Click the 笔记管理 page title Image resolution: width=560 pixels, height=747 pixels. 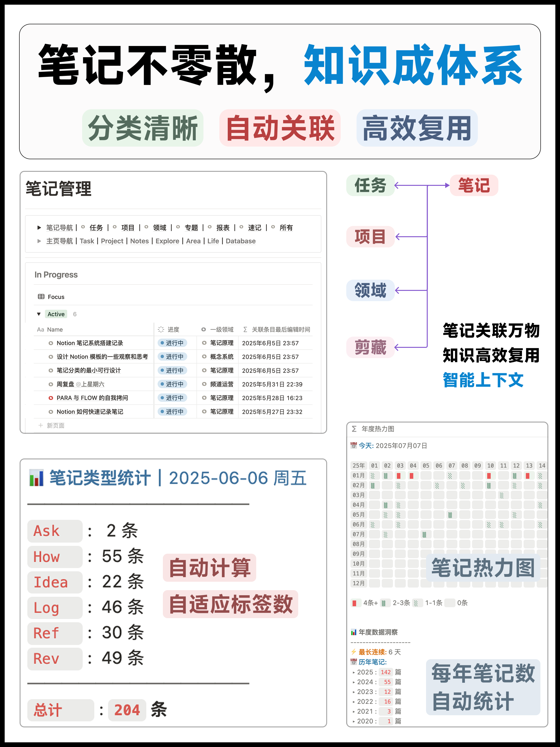(x=58, y=188)
